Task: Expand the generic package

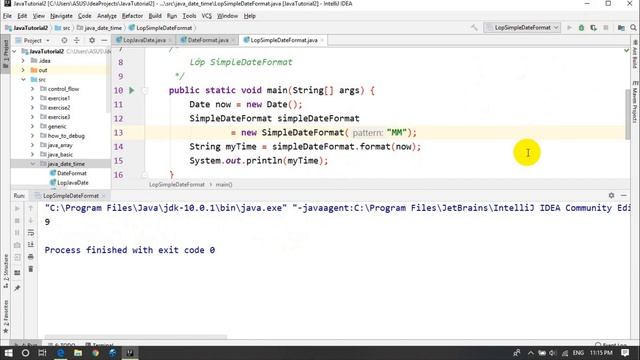Action: pos(32,126)
